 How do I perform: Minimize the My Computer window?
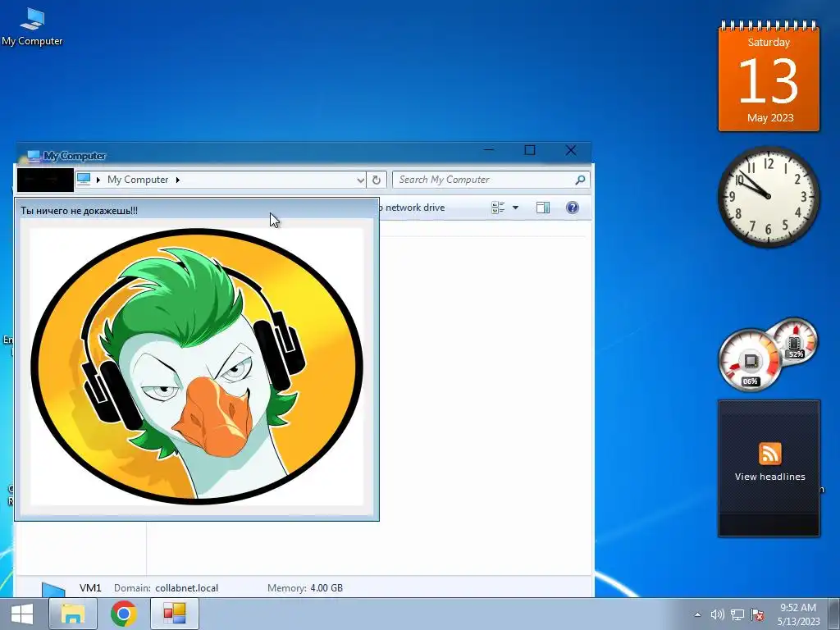click(489, 151)
